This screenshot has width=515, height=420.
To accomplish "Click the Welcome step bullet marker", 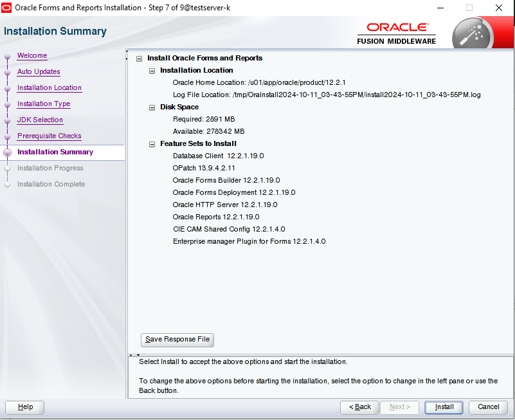I will (7, 57).
